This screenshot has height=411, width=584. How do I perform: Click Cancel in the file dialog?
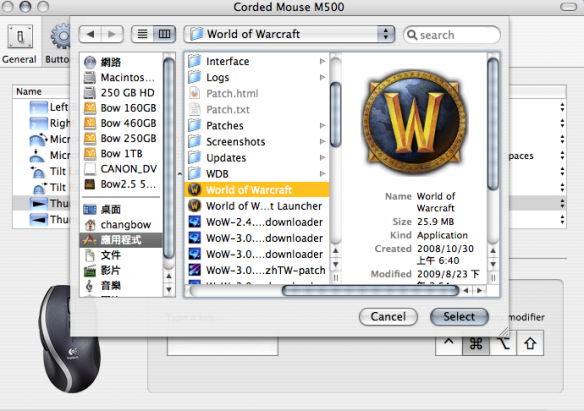[388, 316]
